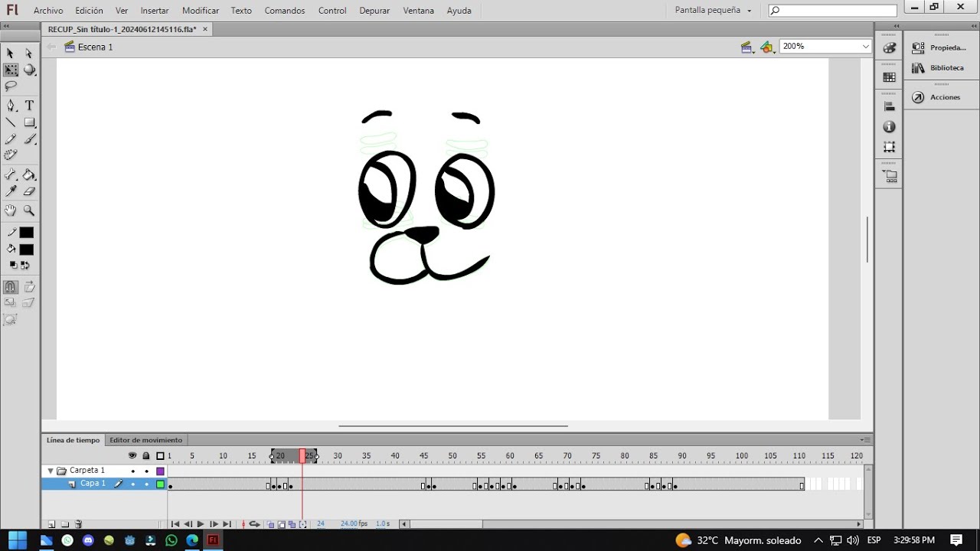Open the Depurar menu
This screenshot has height=551, width=980.
(374, 11)
